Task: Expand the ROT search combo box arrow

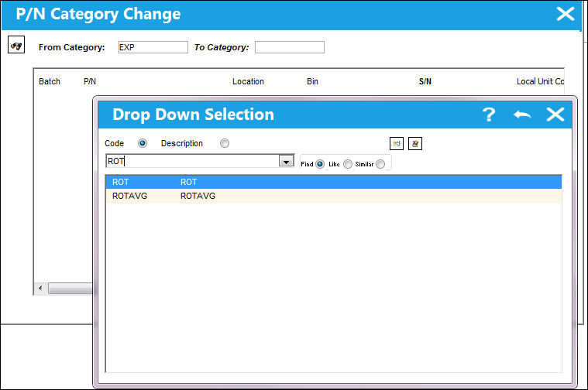Action: tap(286, 161)
